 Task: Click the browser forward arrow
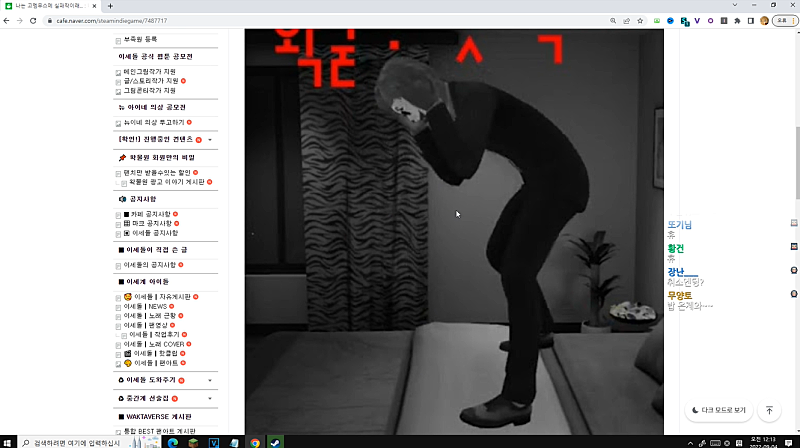click(x=19, y=21)
